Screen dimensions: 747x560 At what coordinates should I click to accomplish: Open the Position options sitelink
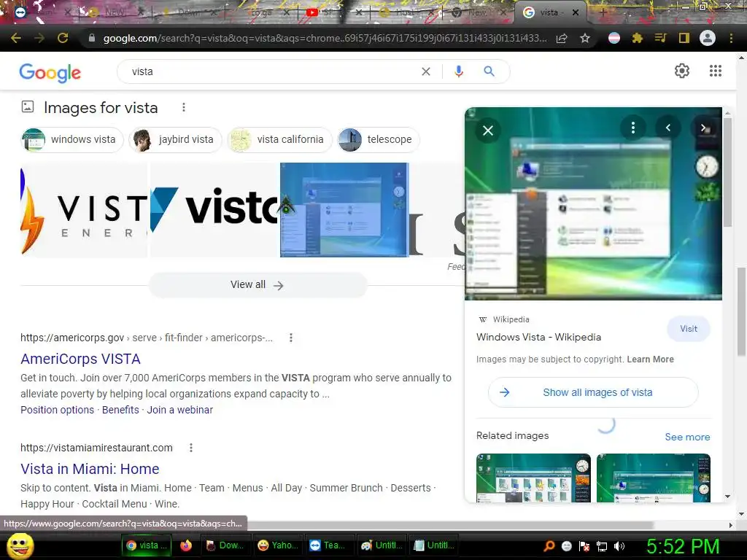click(57, 410)
